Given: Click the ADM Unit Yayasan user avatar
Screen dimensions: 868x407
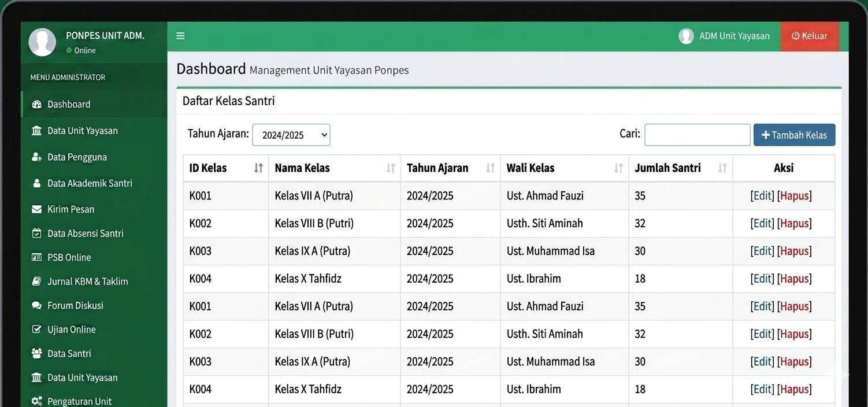Looking at the screenshot, I should coord(686,36).
